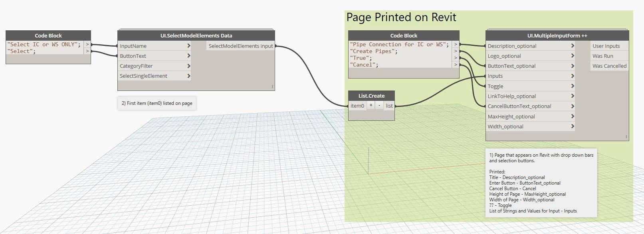Click the "Pipe Connection for IC or WS" code line
This screenshot has height=234, width=644.
(399, 44)
